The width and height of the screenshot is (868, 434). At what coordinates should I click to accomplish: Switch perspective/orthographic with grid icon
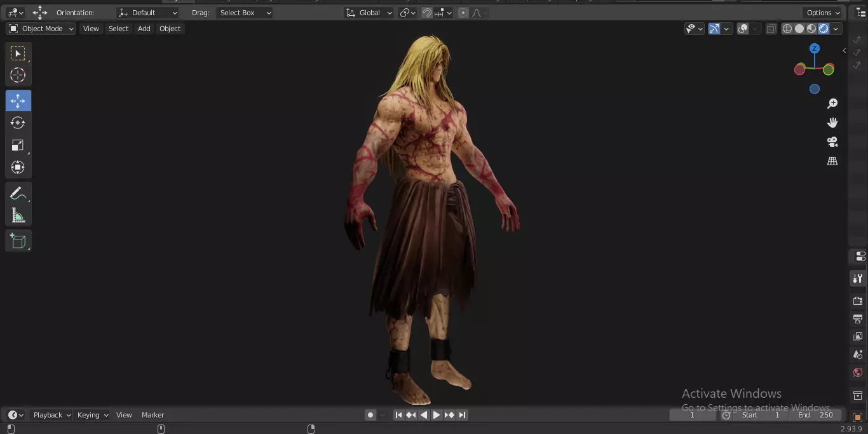click(x=832, y=161)
